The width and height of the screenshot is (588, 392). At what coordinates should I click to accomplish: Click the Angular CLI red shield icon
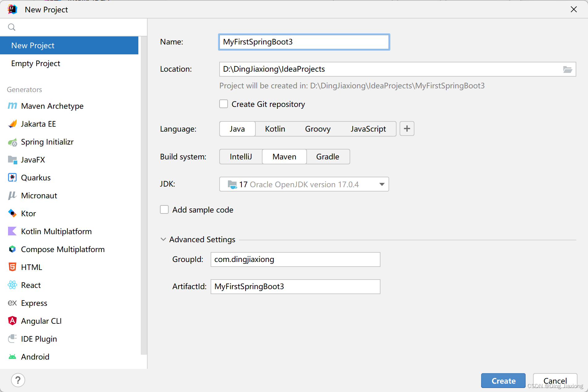(12, 321)
